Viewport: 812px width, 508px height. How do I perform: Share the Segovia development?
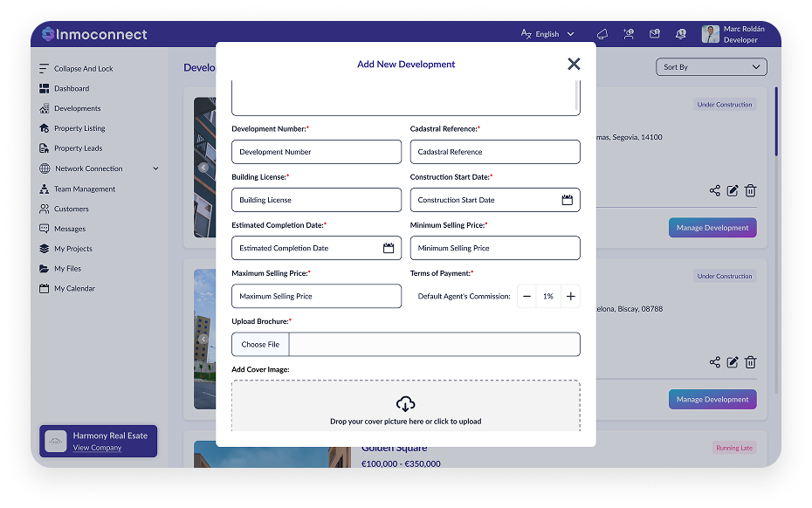[x=714, y=190]
